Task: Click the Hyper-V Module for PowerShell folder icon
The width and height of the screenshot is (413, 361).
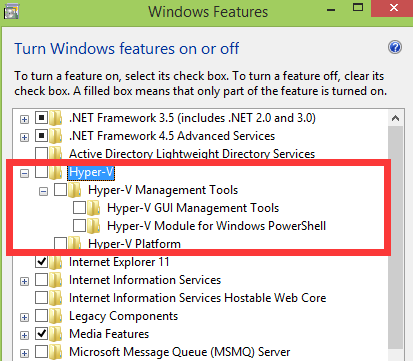Action: (94, 226)
